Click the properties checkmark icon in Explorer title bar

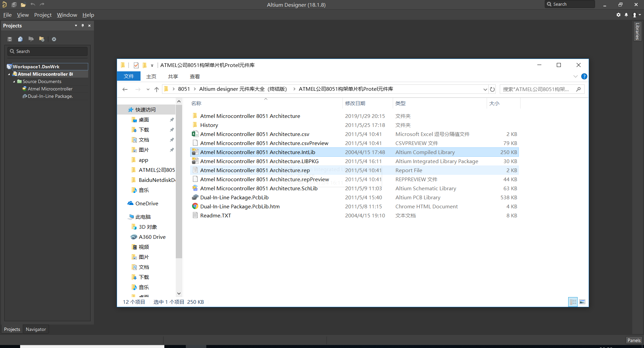136,65
